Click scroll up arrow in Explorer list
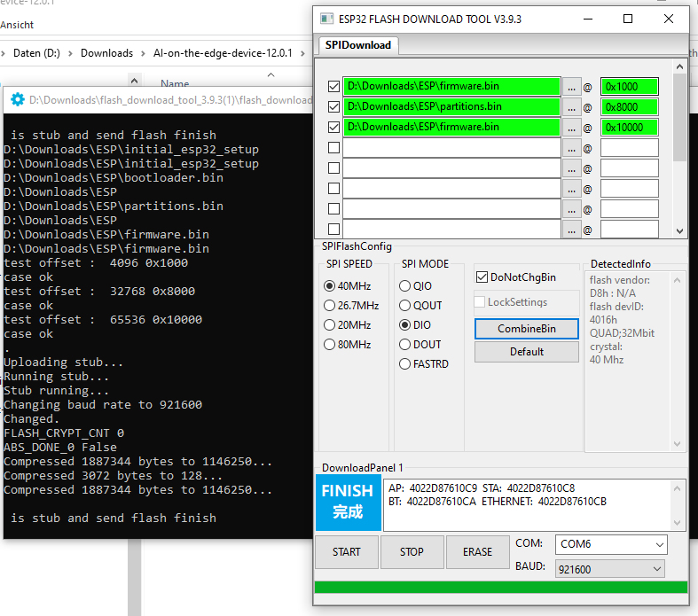This screenshot has width=698, height=616. tap(134, 81)
